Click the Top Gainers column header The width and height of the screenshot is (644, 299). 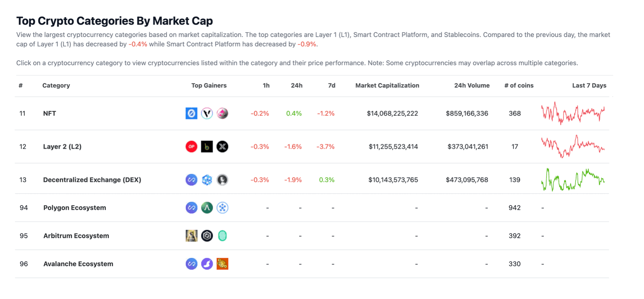(x=209, y=85)
